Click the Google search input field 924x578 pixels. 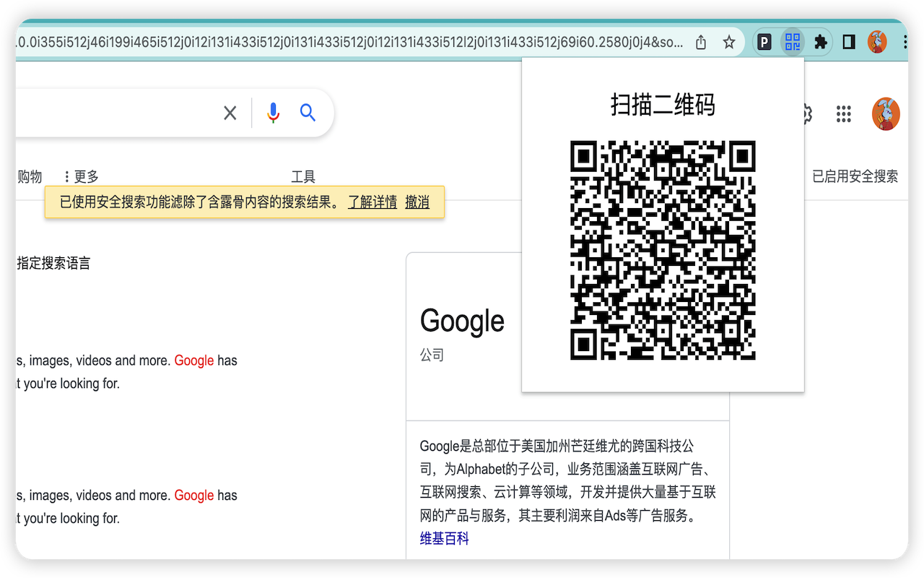coord(115,113)
